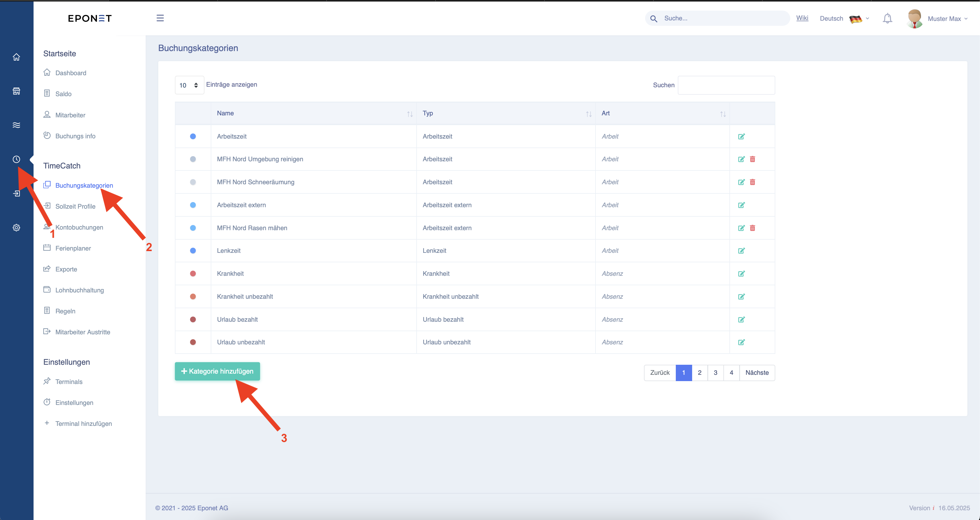This screenshot has width=980, height=520.
Task: Click the search magnifier icon
Action: 654,18
